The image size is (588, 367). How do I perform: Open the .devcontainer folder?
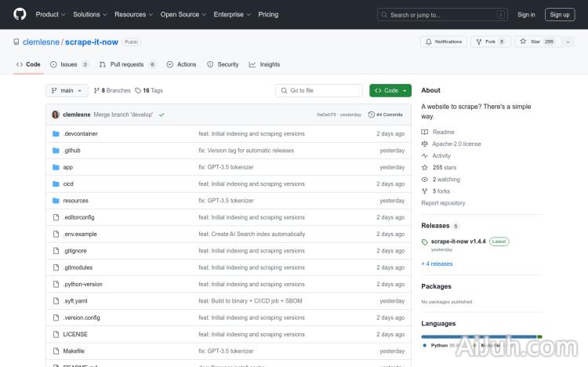pos(80,134)
